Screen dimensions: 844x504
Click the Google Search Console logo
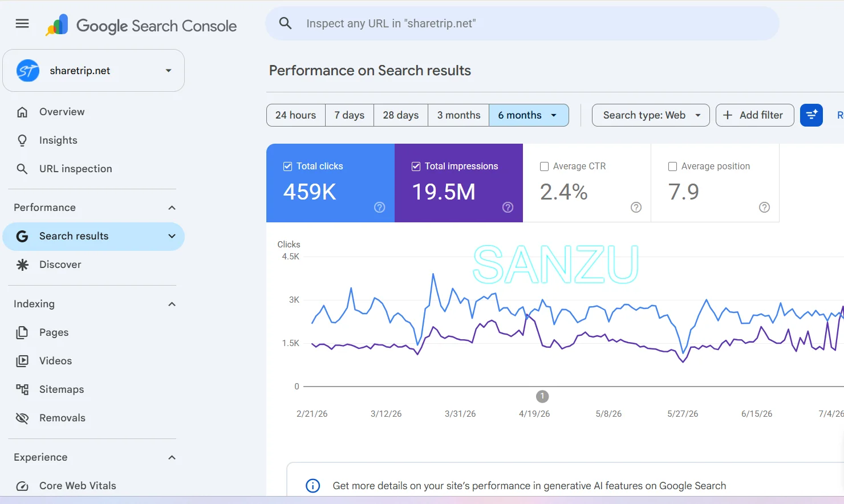pos(141,25)
